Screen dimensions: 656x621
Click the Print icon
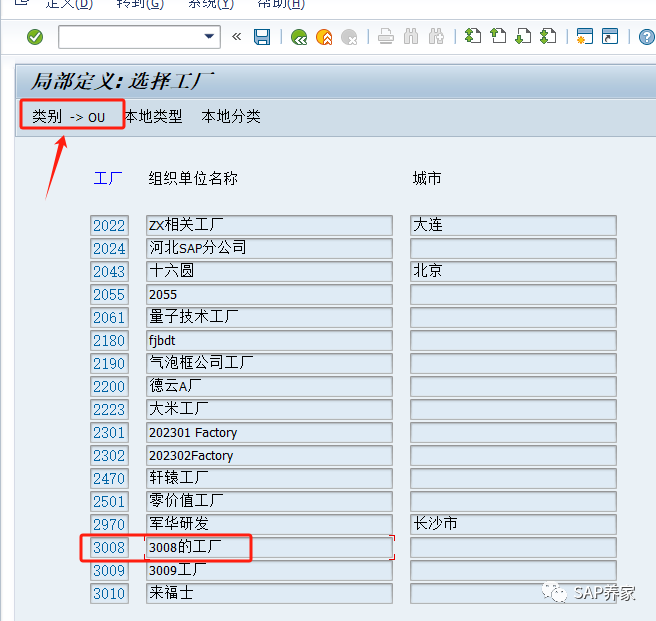[386, 37]
